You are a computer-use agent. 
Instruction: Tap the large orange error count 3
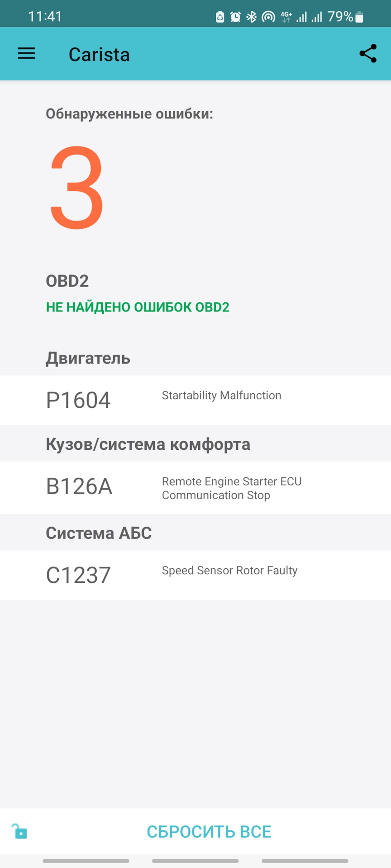coord(77,187)
